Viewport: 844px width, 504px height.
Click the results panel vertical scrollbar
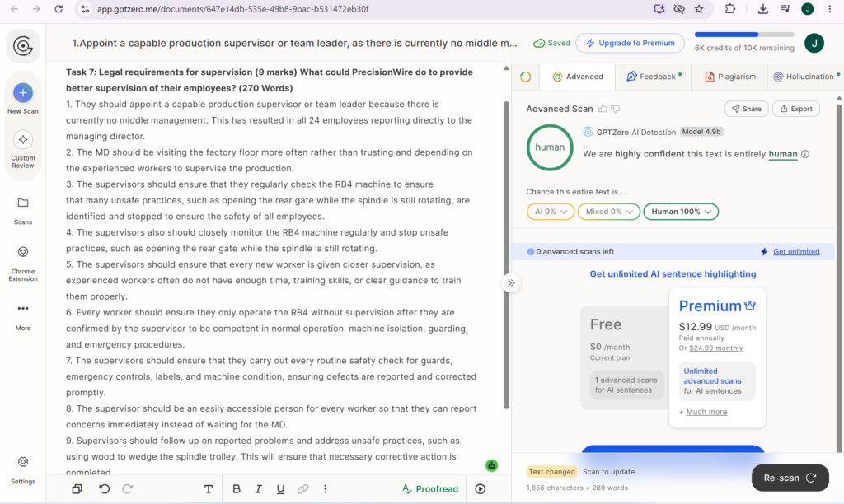tap(838, 277)
